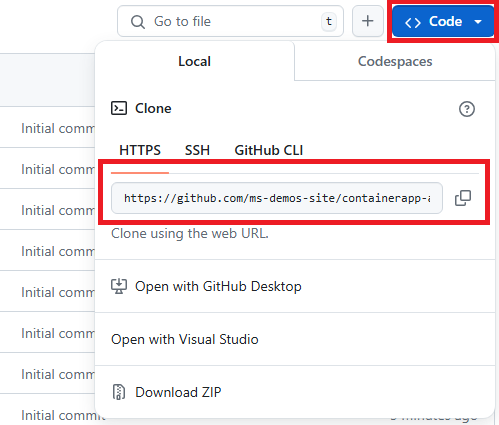
Task: Click 'Clone using the web URL.' text
Action: (x=190, y=233)
